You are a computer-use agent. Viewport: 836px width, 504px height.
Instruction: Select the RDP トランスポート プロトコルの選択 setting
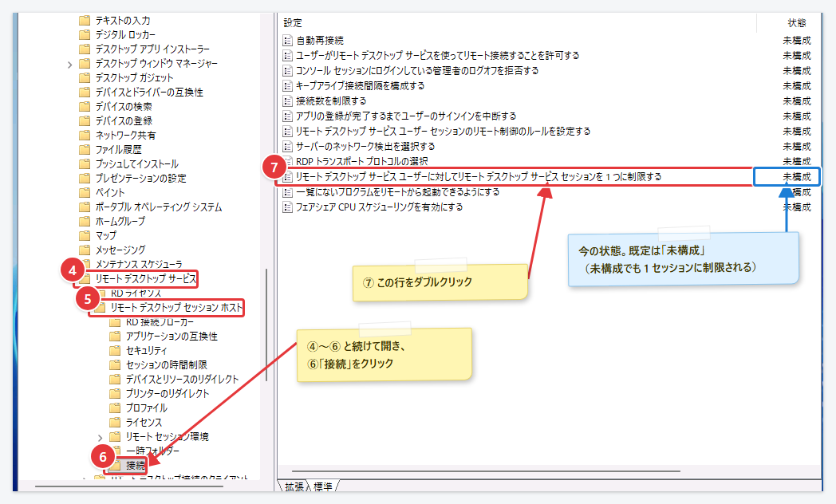[361, 161]
